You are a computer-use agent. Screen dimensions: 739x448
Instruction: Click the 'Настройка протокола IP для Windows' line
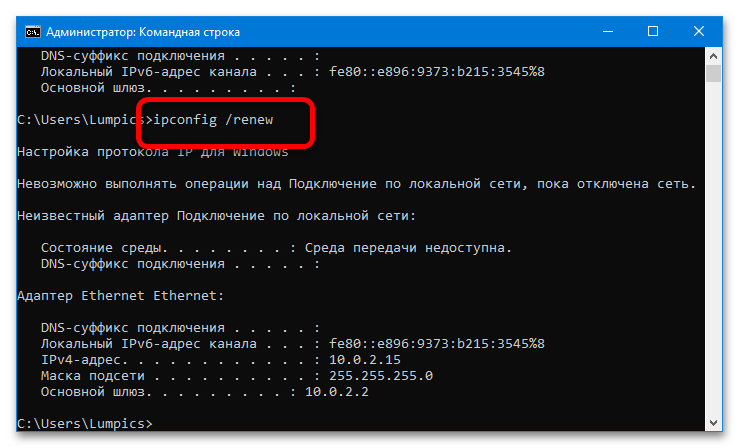click(153, 152)
